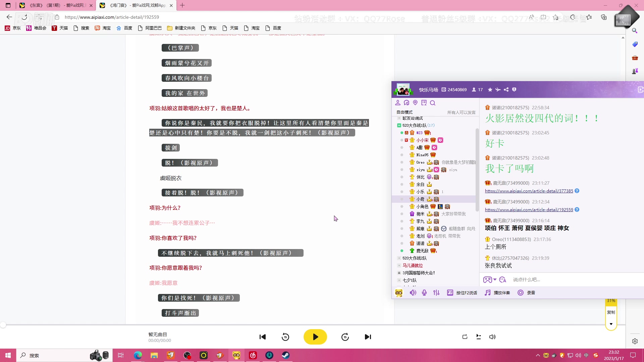Click the raccoon mascot icon in voice bar
This screenshot has height=362, width=644.
(x=399, y=293)
